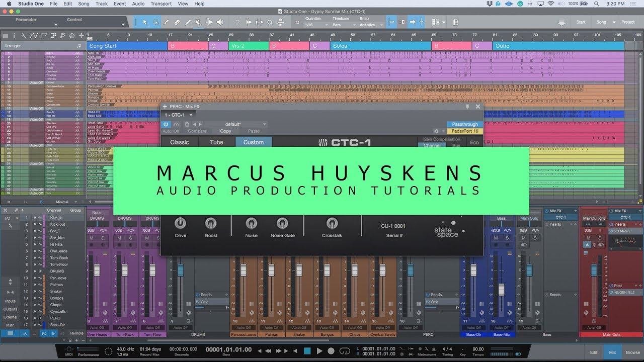Image resolution: width=644 pixels, height=362 pixels.
Task: Open the VU Meter thumbnail display
Action: (625, 242)
